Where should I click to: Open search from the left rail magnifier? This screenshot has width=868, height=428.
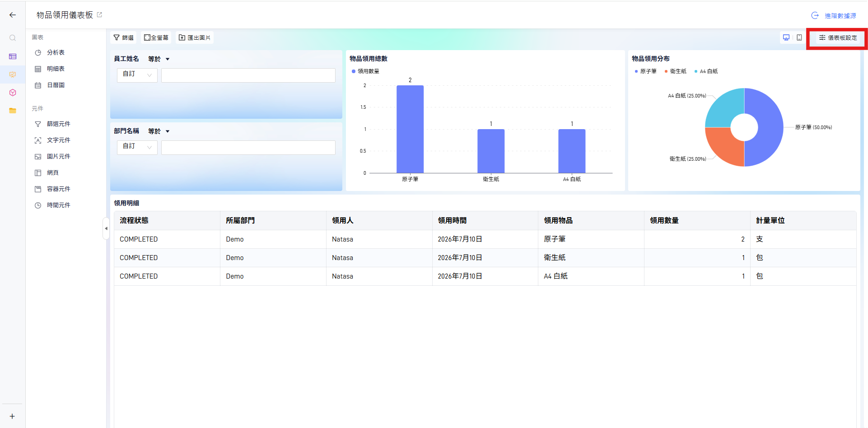[x=13, y=38]
